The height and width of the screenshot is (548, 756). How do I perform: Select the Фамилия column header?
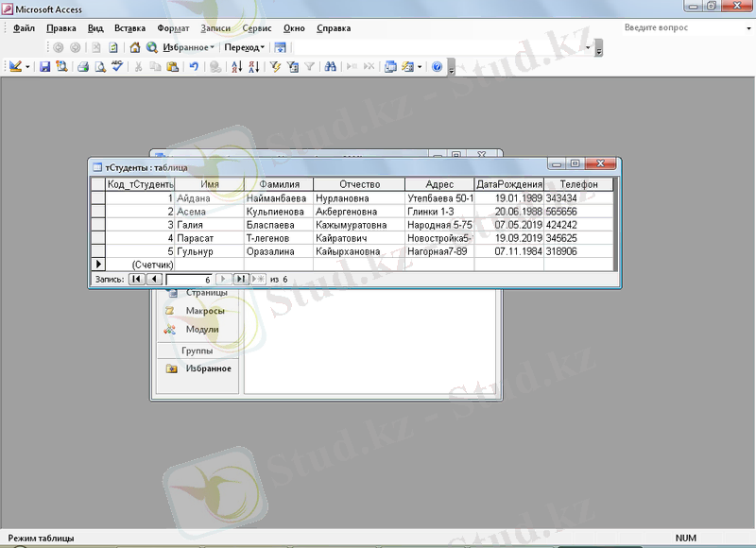click(x=278, y=184)
